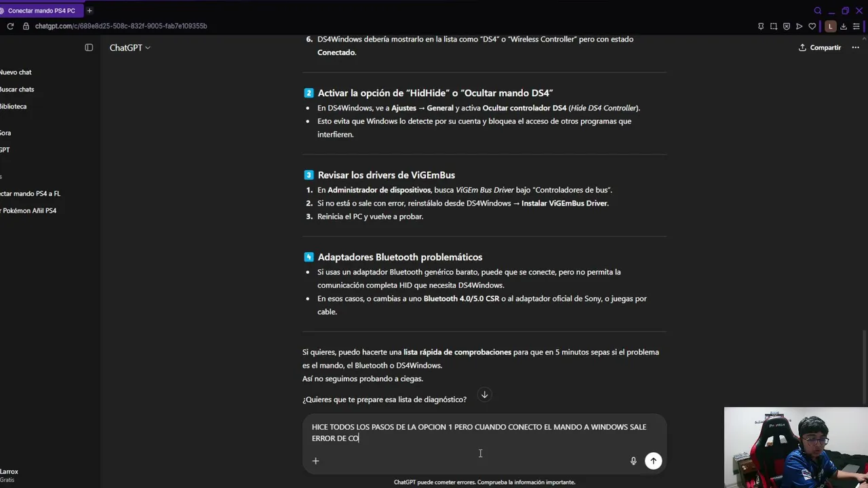868x488 pixels.
Task: Select the 'Conectar mando PS4 PC' tab
Action: pos(41,11)
